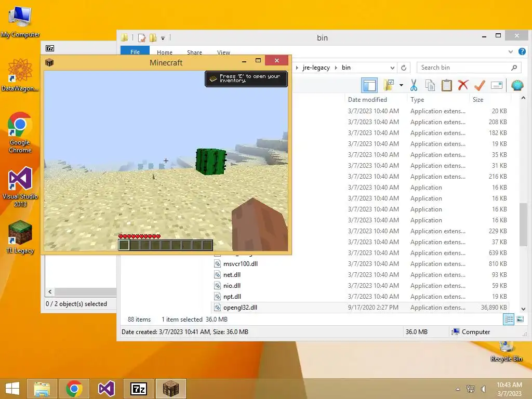Click the file list scroll up arrow
This screenshot has height=399, width=532.
tap(523, 98)
